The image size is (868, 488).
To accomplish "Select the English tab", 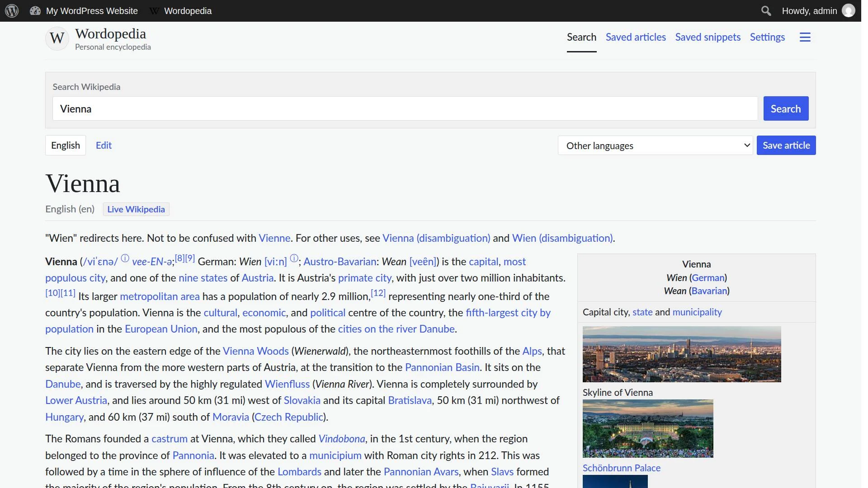I will click(x=66, y=145).
